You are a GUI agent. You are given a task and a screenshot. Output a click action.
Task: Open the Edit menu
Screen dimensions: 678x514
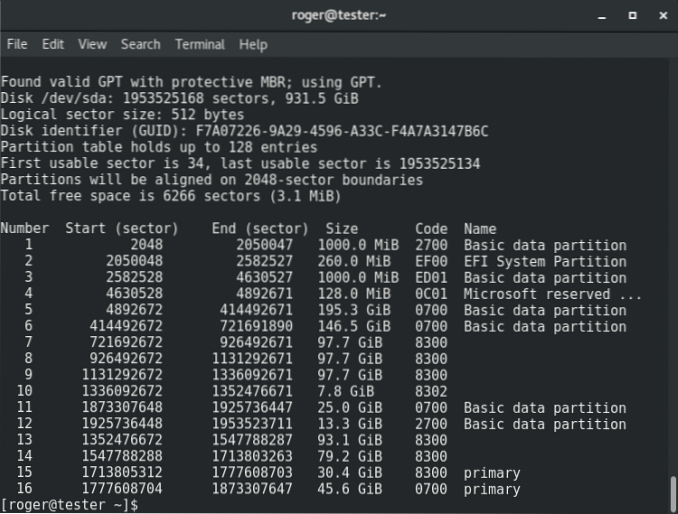pyautogui.click(x=53, y=44)
